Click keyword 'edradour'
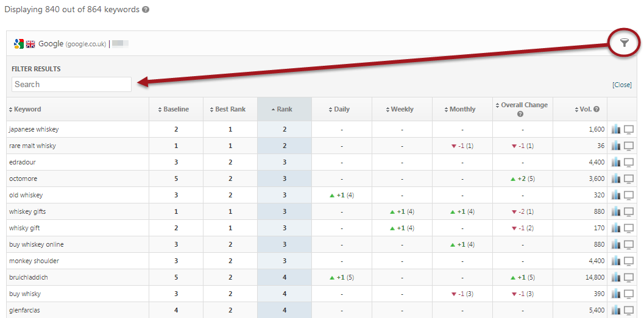This screenshot has width=644, height=318. (22, 162)
